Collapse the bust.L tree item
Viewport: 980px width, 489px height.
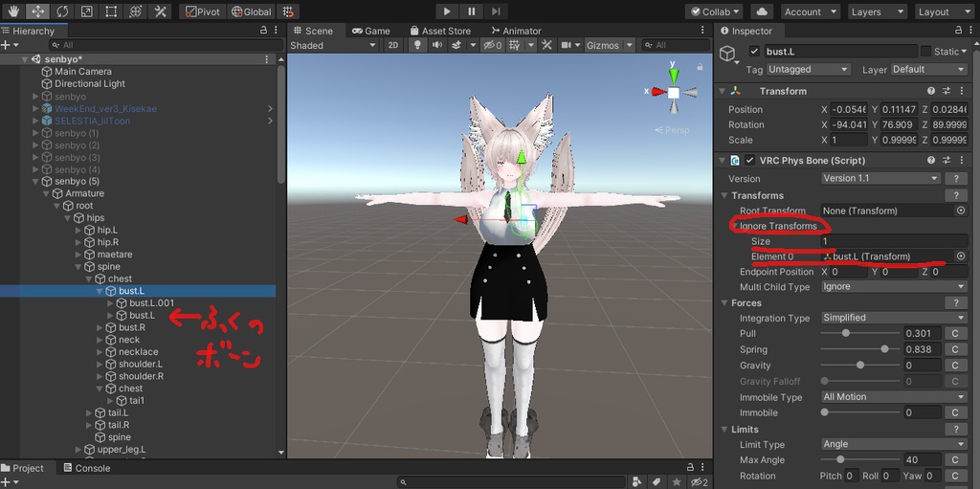[x=100, y=292]
